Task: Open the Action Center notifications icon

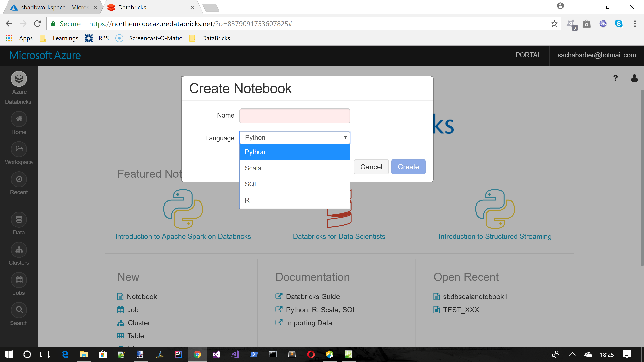Action: tap(627, 354)
